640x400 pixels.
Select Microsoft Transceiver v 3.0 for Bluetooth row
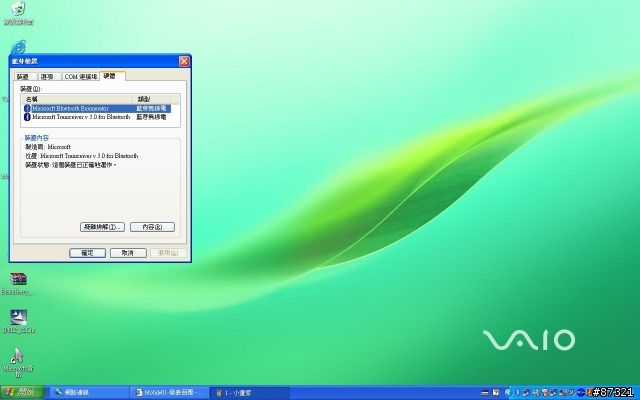[97, 117]
